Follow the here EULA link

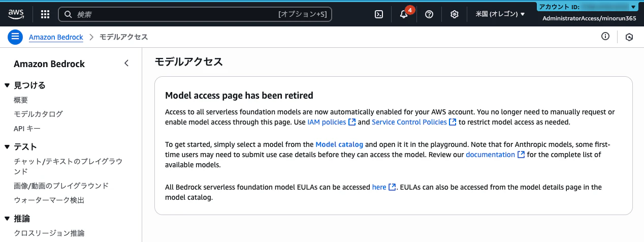point(379,187)
